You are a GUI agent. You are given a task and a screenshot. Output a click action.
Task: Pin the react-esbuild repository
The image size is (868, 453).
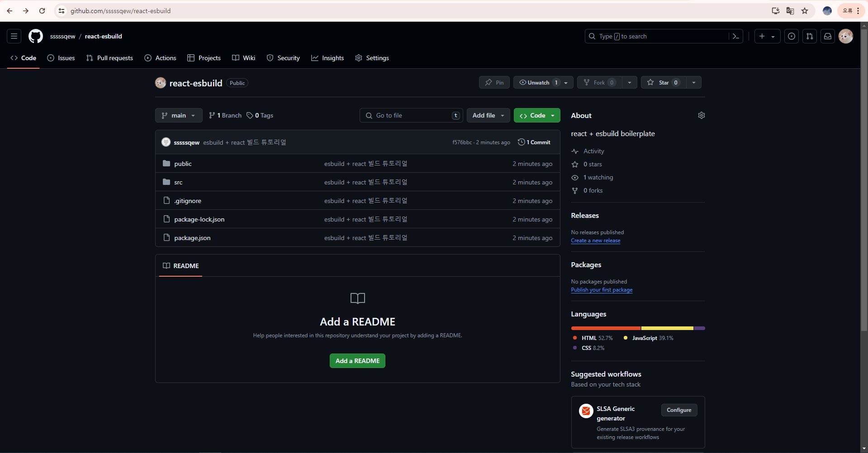pyautogui.click(x=494, y=82)
